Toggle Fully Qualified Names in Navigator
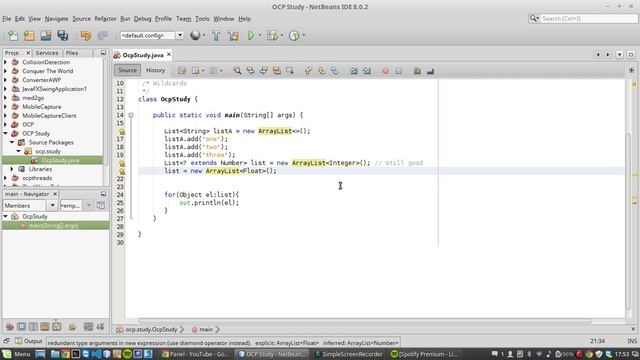 coord(73,327)
